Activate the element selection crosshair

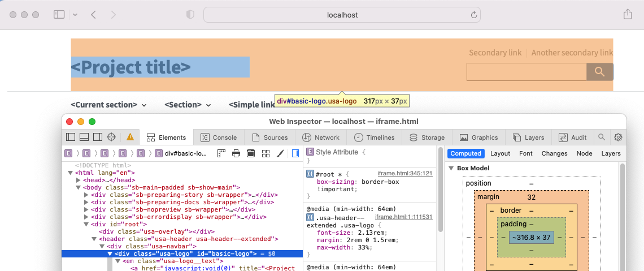coord(111,137)
